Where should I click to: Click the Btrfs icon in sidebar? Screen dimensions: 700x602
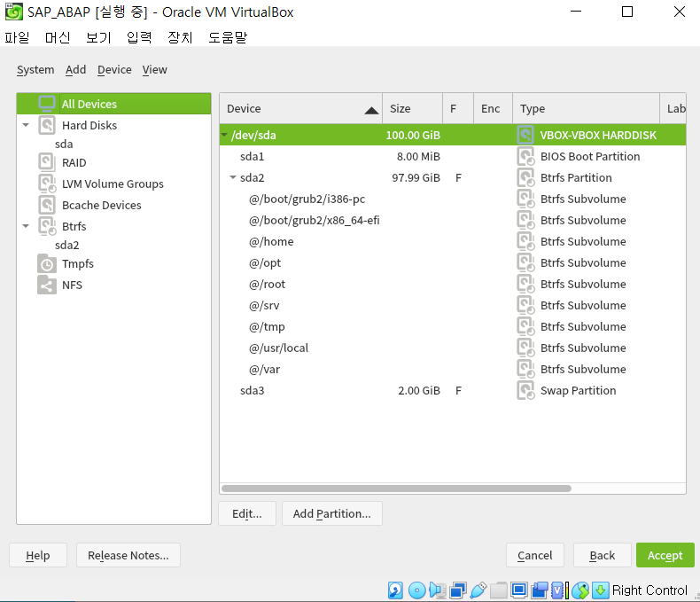tap(47, 226)
